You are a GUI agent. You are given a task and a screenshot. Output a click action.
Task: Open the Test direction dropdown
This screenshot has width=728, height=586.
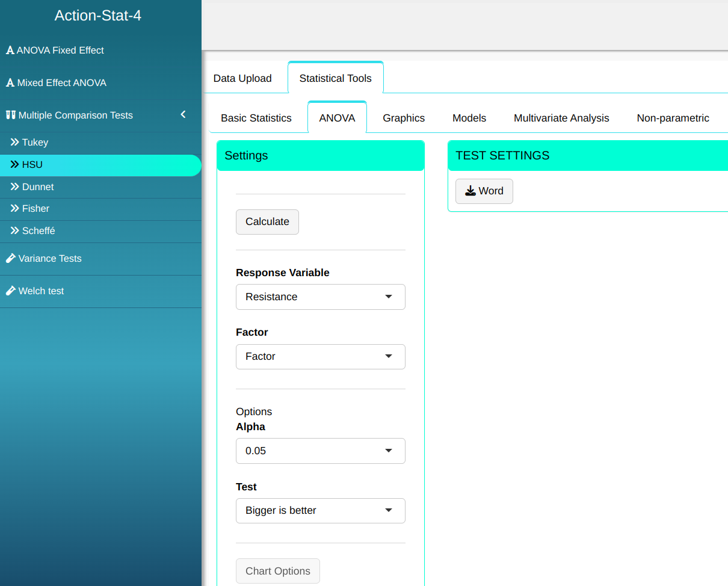coord(320,511)
